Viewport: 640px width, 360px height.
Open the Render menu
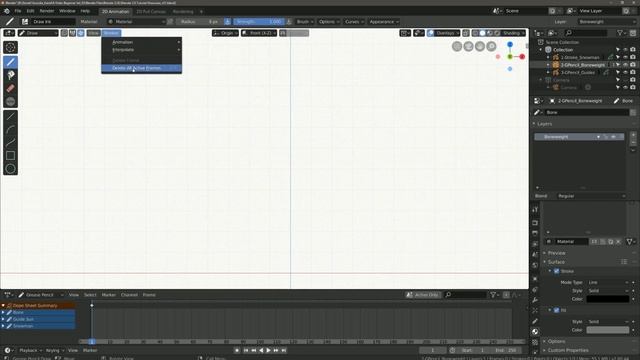tap(47, 11)
